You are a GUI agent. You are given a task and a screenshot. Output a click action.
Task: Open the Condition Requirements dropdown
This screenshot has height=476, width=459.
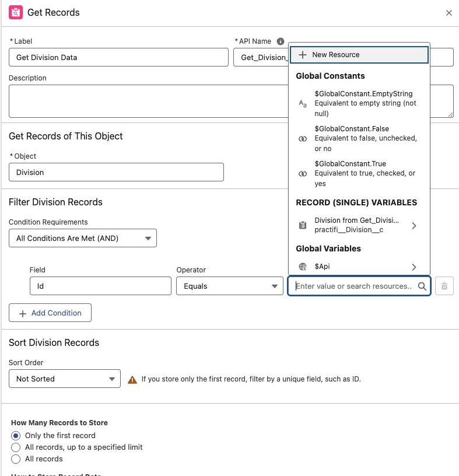click(83, 238)
